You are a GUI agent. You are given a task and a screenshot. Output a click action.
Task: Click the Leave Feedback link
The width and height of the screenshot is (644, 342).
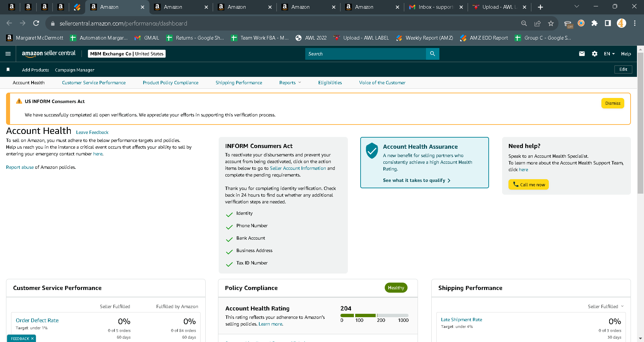pos(92,132)
